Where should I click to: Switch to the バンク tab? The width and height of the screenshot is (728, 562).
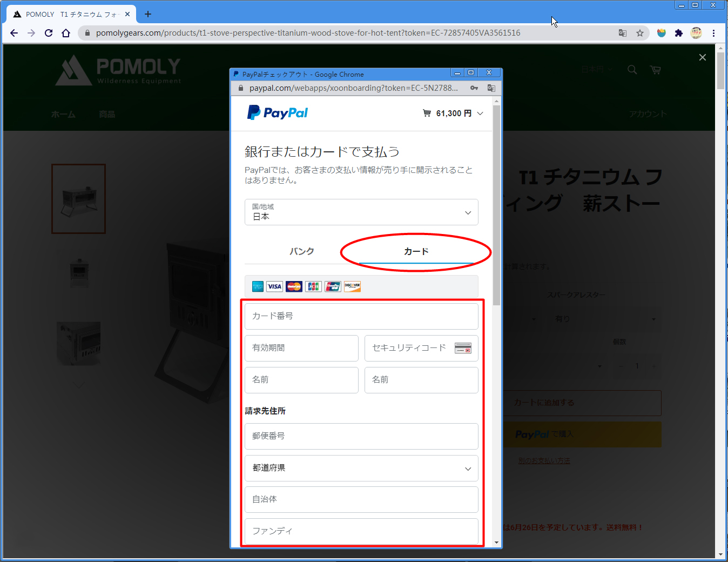click(302, 251)
